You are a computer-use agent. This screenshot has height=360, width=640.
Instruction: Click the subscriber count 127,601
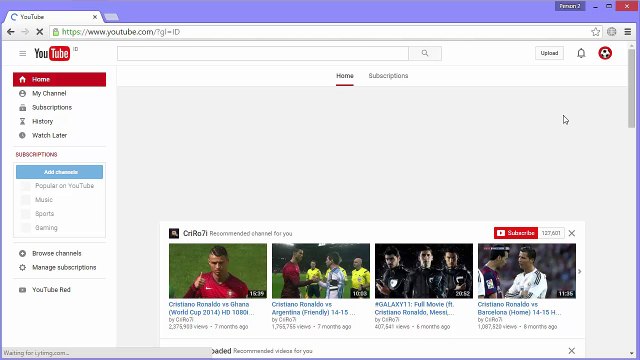click(x=551, y=233)
